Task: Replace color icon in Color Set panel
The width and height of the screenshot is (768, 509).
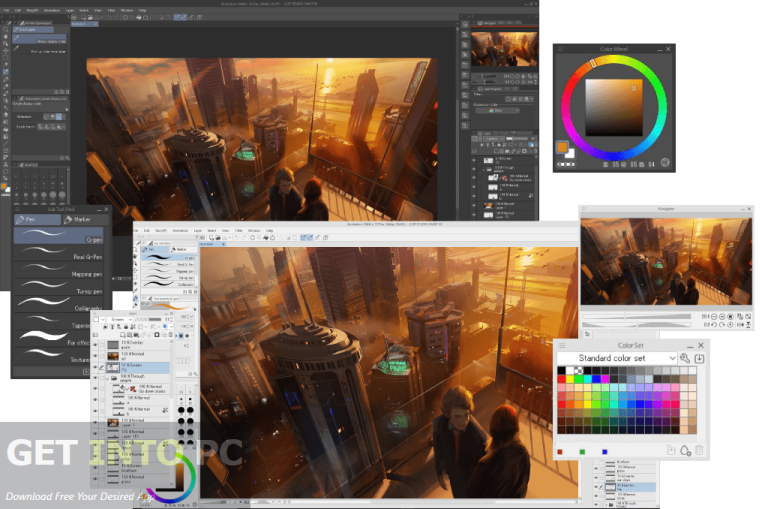Action: [671, 450]
